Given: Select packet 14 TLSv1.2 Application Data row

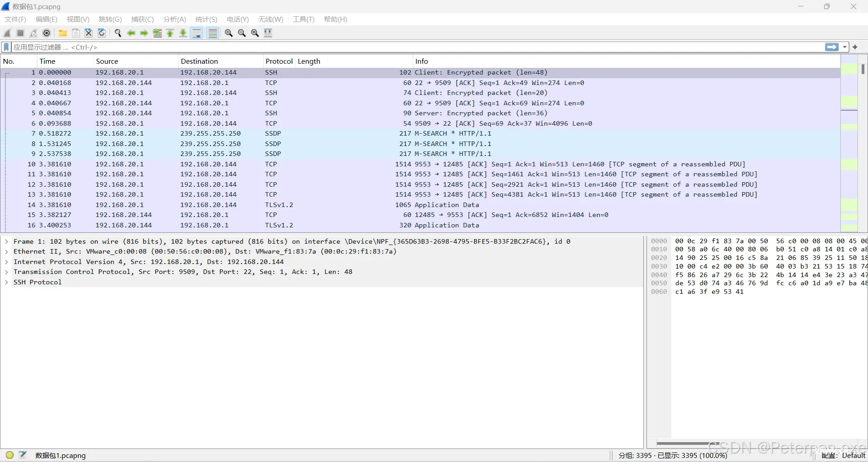Looking at the screenshot, I should click(420, 205).
